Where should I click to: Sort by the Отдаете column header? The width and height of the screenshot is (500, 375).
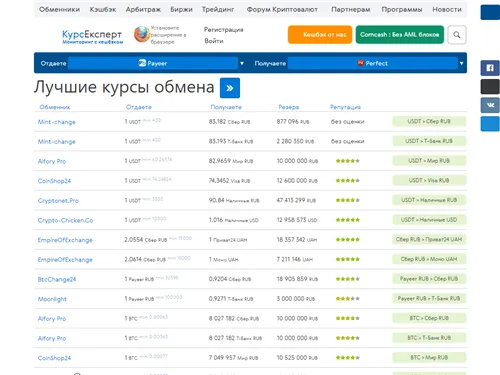pyautogui.click(x=139, y=107)
